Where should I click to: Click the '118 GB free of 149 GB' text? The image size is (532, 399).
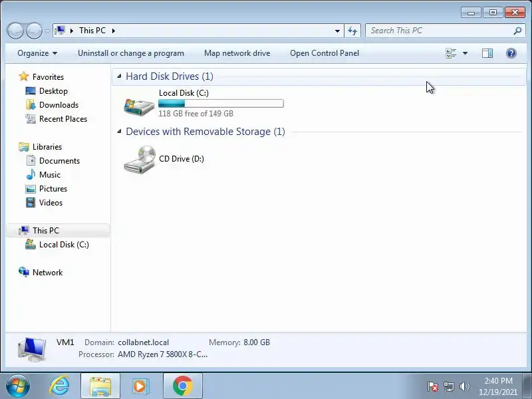196,113
